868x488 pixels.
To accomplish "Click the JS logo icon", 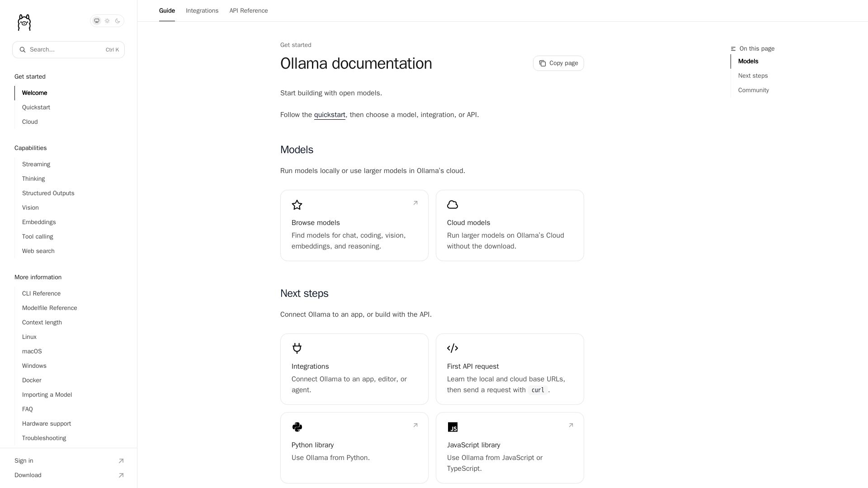I will coord(453,427).
